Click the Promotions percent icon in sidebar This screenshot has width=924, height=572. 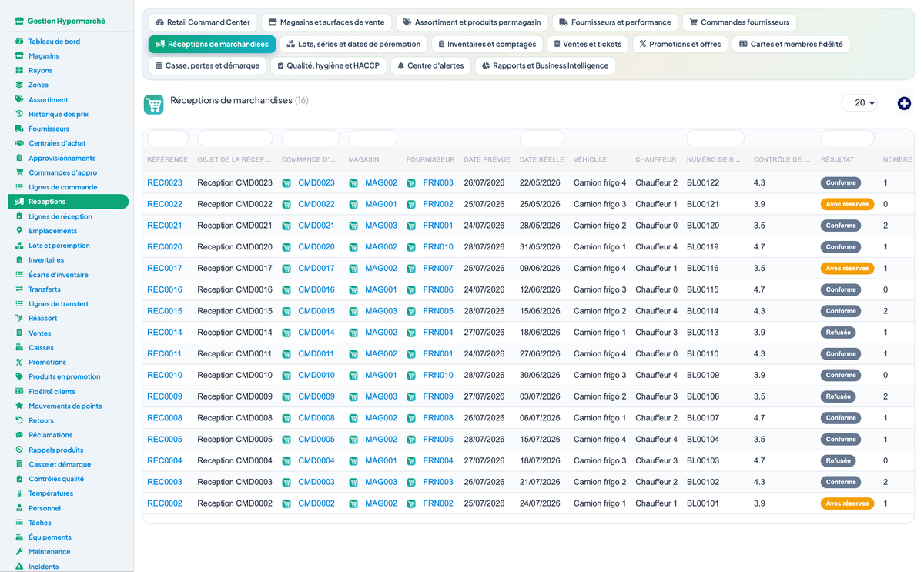[x=19, y=362]
